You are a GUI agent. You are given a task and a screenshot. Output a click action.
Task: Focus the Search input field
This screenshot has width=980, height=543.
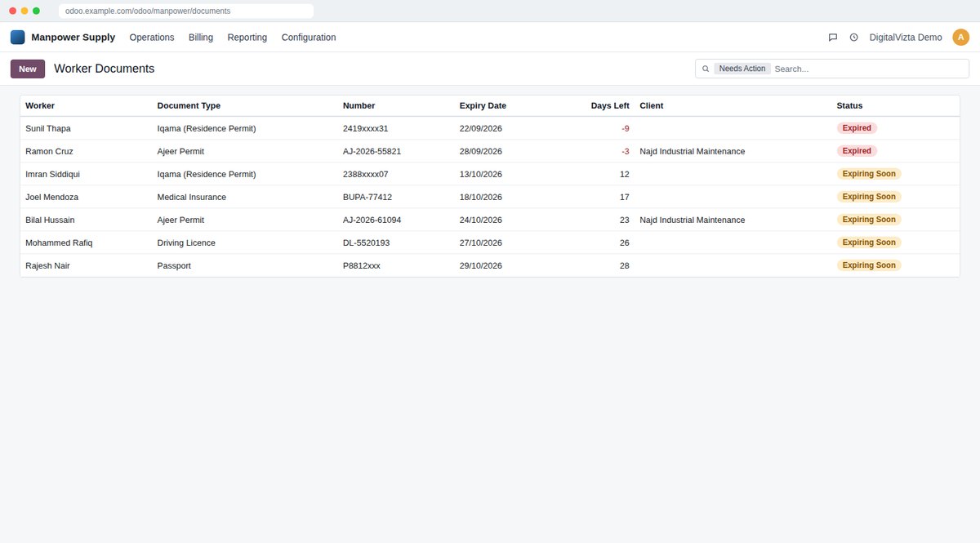869,69
